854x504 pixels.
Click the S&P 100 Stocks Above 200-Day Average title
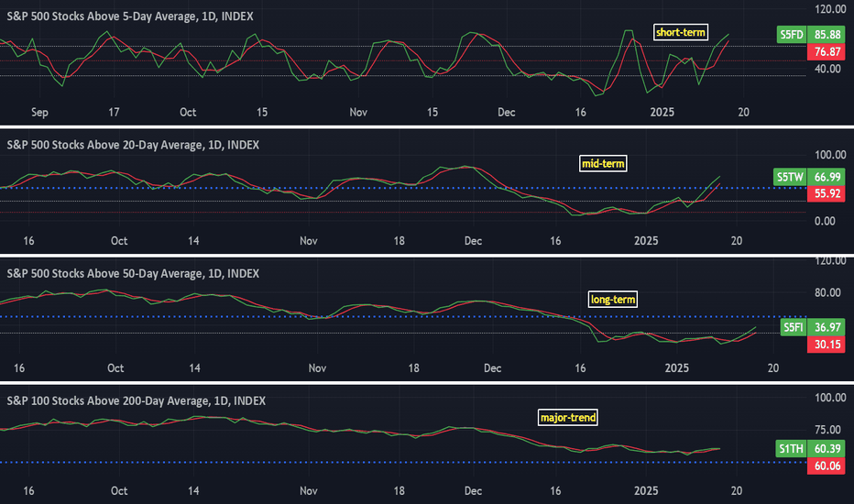[137, 401]
